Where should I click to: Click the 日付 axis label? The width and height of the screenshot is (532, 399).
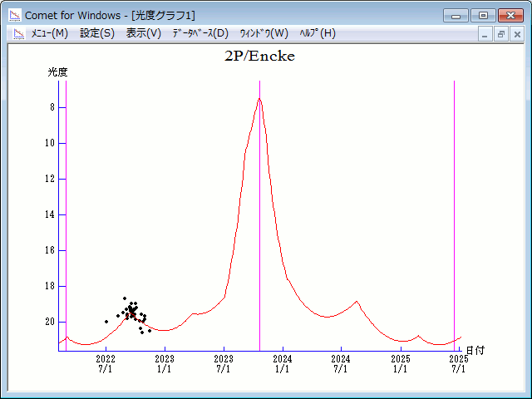pos(475,350)
